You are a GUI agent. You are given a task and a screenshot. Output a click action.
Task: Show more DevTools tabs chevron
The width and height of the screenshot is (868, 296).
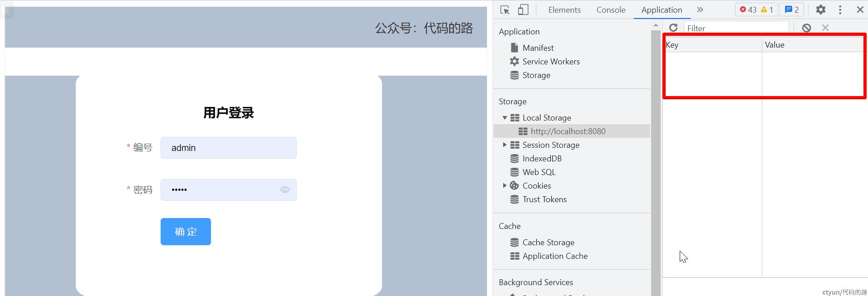(700, 10)
